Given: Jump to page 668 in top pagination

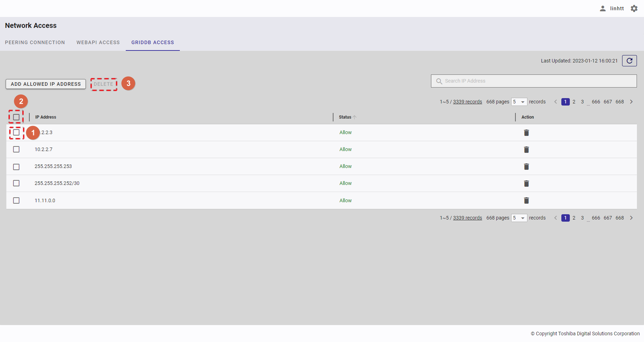Looking at the screenshot, I should coord(620,102).
